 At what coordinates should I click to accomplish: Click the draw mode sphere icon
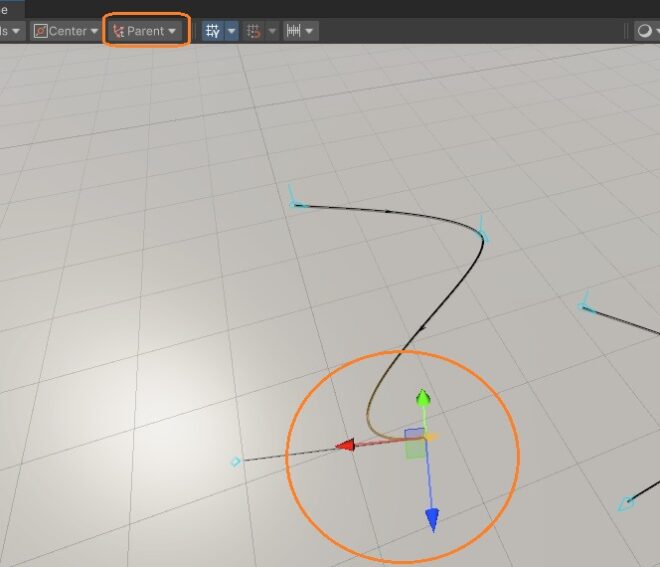pos(645,31)
